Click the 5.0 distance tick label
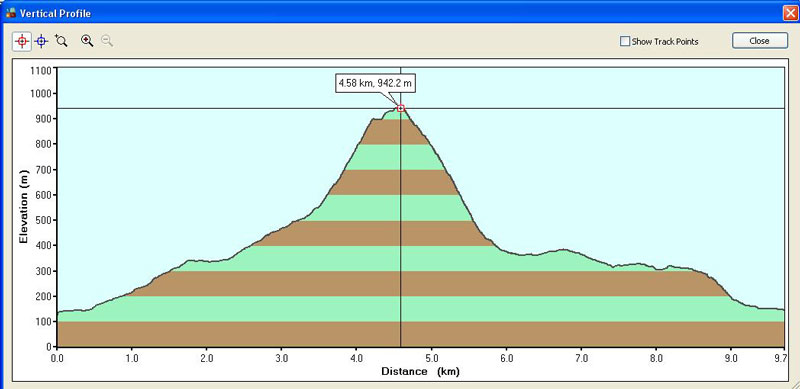800x389 pixels. 432,359
